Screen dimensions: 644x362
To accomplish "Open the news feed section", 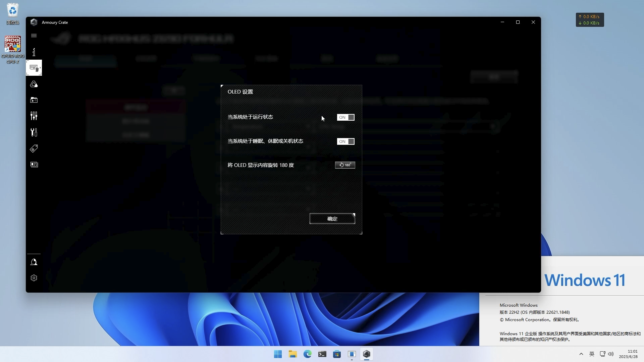I will (34, 164).
